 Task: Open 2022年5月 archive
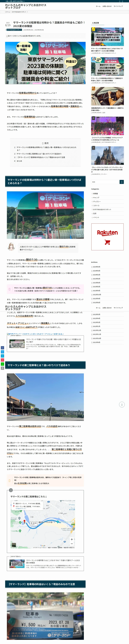coord(96,314)
